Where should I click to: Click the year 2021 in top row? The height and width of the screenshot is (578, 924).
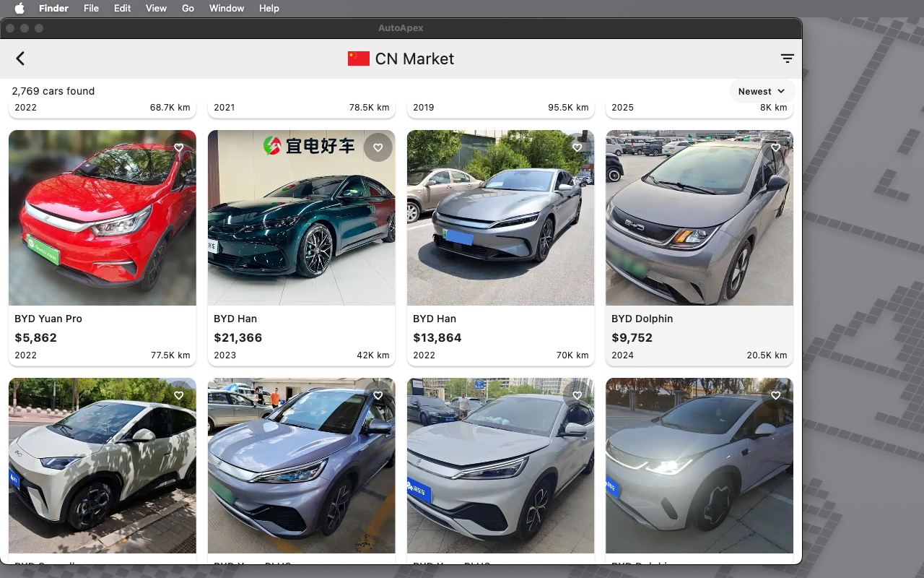[x=225, y=108]
